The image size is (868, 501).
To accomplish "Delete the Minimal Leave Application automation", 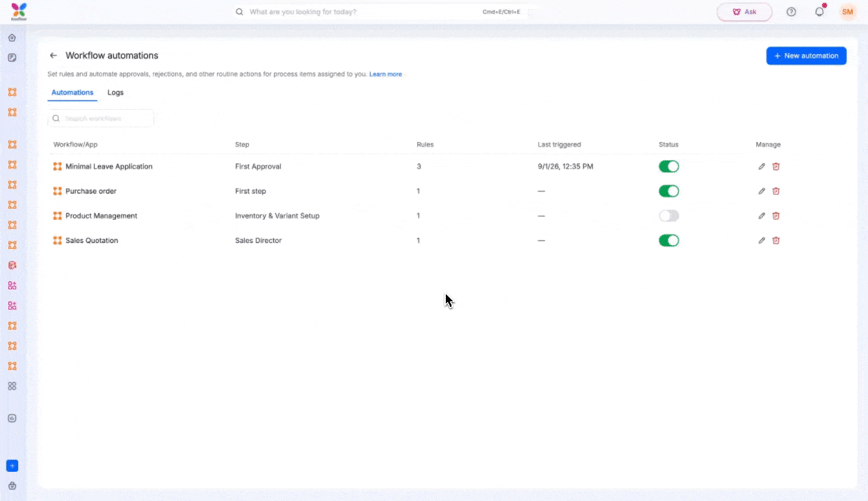I will [x=776, y=166].
